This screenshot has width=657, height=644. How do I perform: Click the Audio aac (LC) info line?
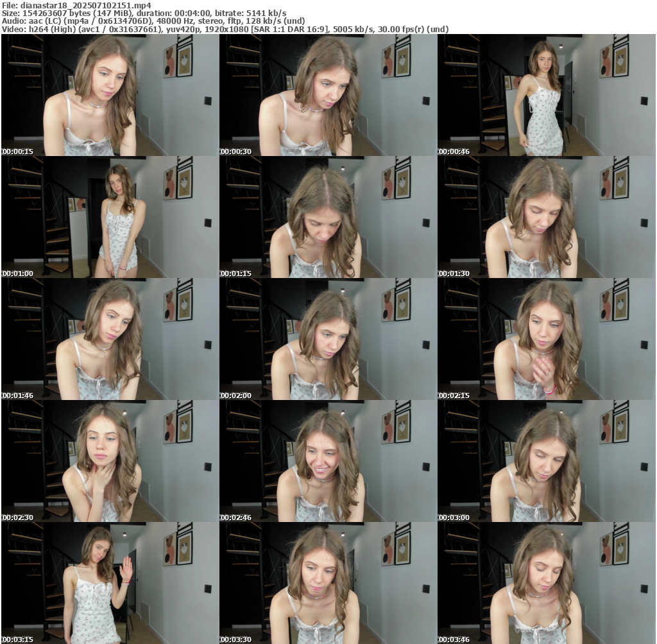click(x=153, y=21)
